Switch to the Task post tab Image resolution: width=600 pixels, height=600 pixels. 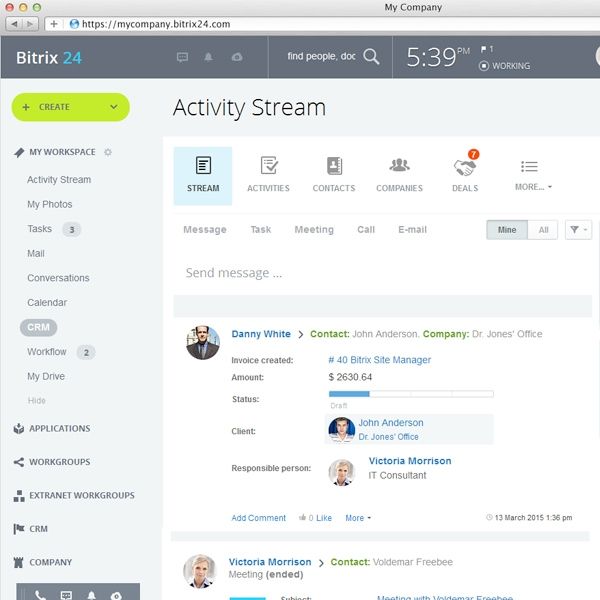pyautogui.click(x=260, y=230)
